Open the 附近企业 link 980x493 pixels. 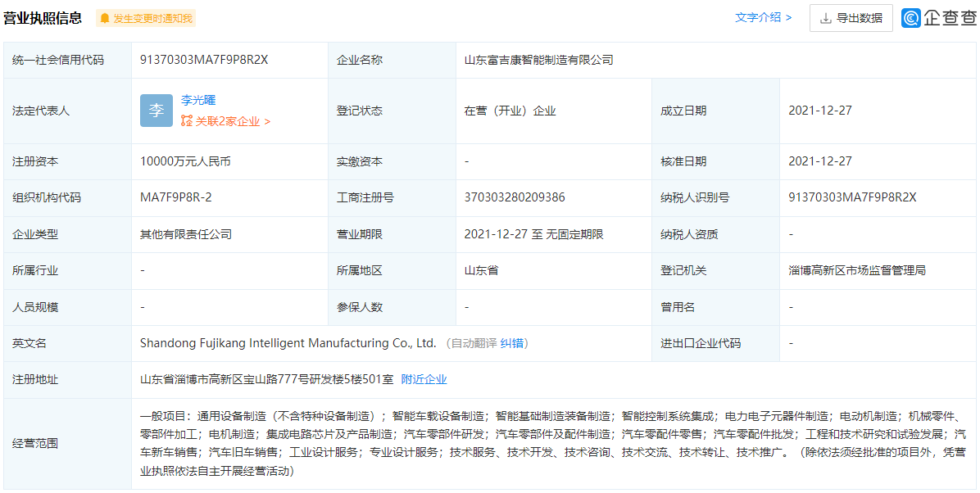click(424, 379)
